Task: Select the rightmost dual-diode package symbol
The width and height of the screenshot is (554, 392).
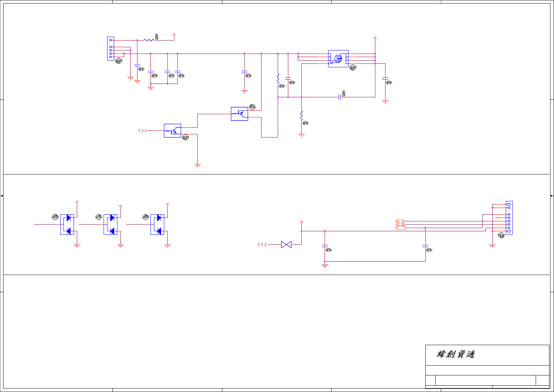Action: pos(157,225)
